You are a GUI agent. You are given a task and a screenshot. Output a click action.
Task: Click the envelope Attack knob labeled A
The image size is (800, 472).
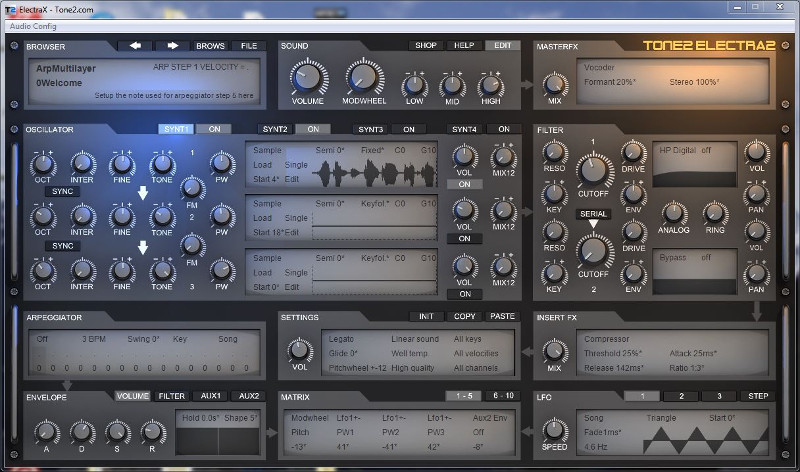point(46,432)
